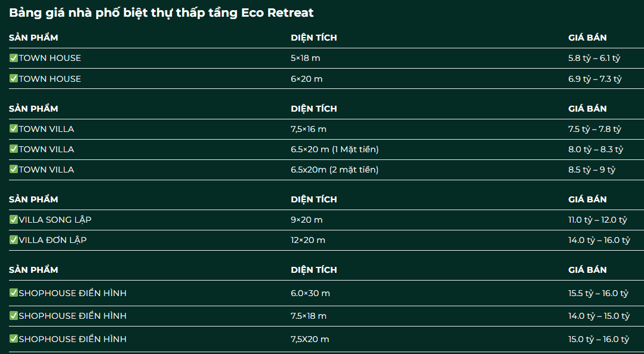644x354 pixels.
Task: Click the checkmark on the SHOPHOUSE ĐIỂN HÌNH 6.0×30 m row
Action: pyautogui.click(x=14, y=293)
